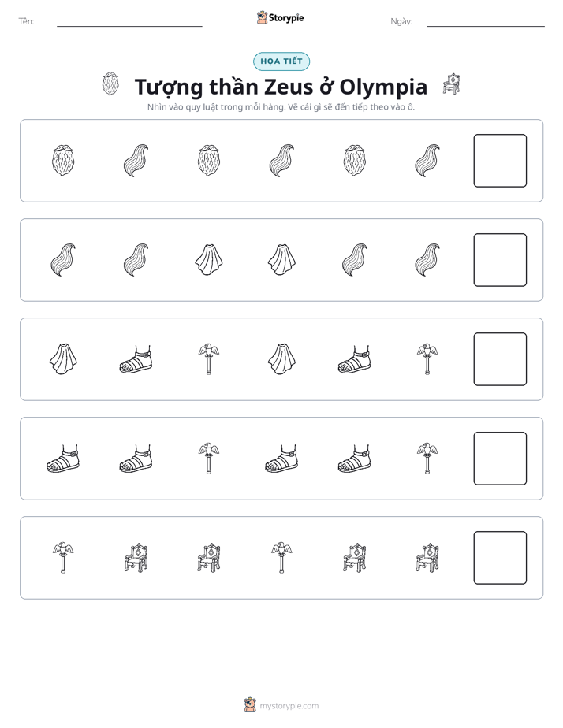This screenshot has height=728, width=563.
Task: Click the HỌA TIẾT badge
Action: click(281, 61)
